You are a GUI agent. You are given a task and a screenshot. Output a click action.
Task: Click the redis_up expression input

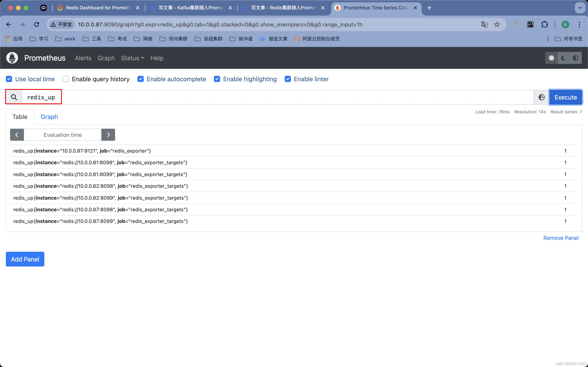coord(278,97)
